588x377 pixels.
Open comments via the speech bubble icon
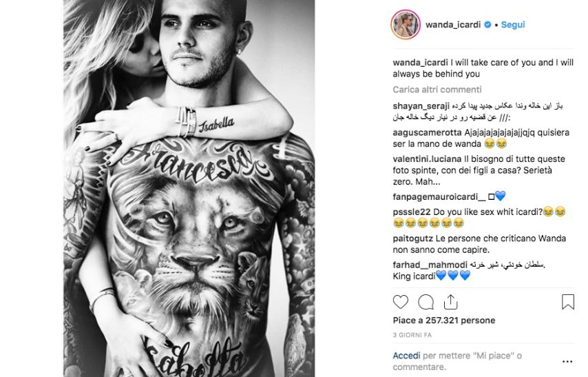coord(426,302)
